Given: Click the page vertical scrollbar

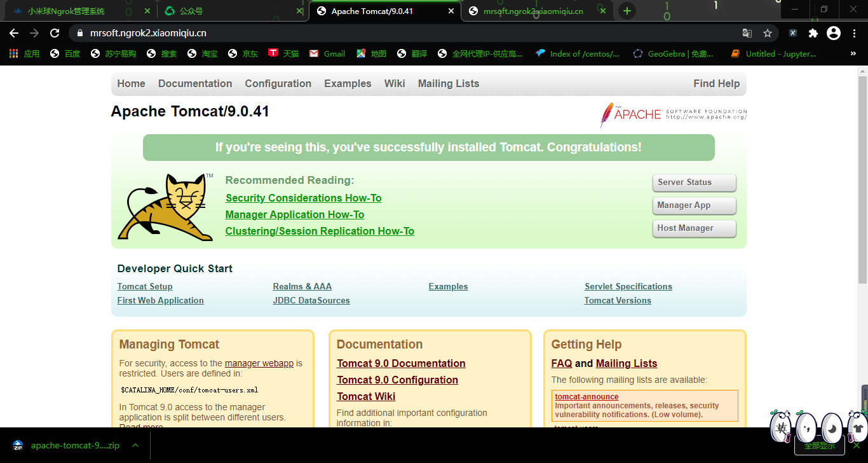Looking at the screenshot, I should click(x=862, y=179).
